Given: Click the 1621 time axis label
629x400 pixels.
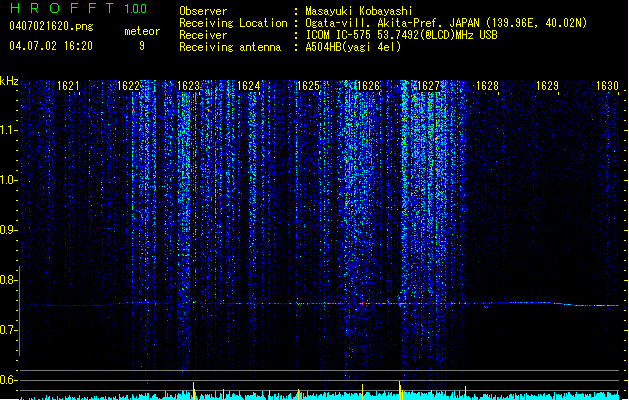Looking at the screenshot, I should pyautogui.click(x=68, y=86).
